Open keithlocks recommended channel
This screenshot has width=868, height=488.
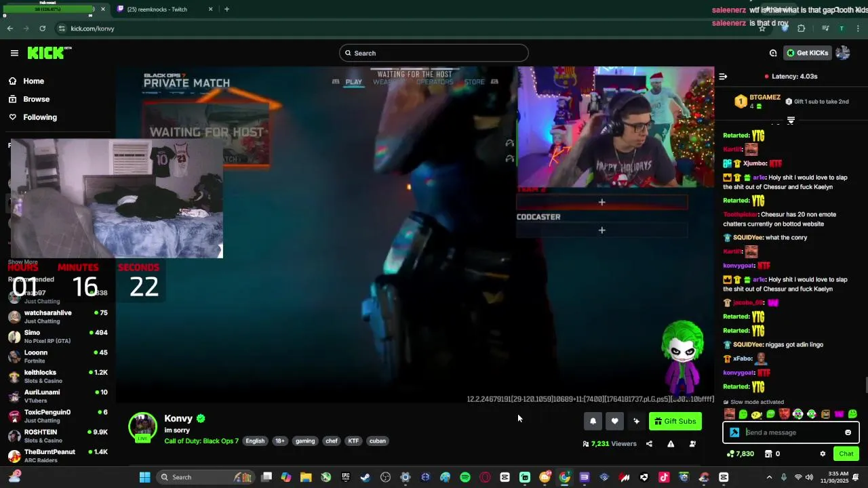click(58, 376)
